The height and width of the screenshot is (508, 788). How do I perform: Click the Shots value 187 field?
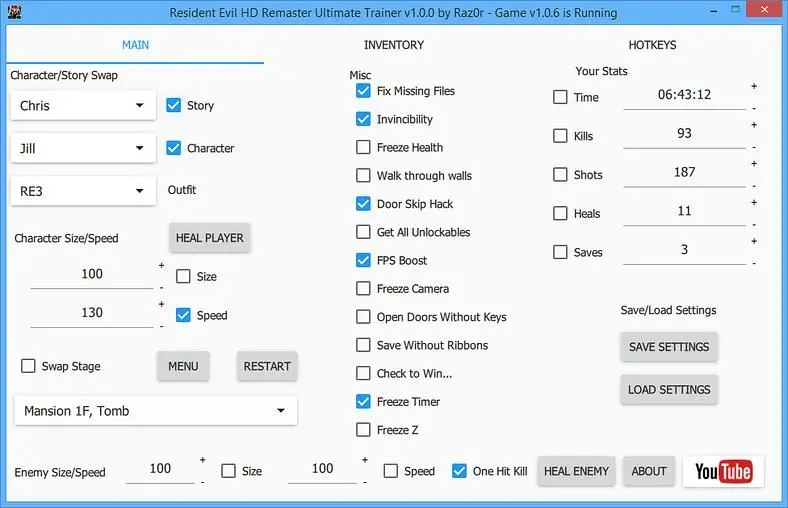[x=684, y=172]
